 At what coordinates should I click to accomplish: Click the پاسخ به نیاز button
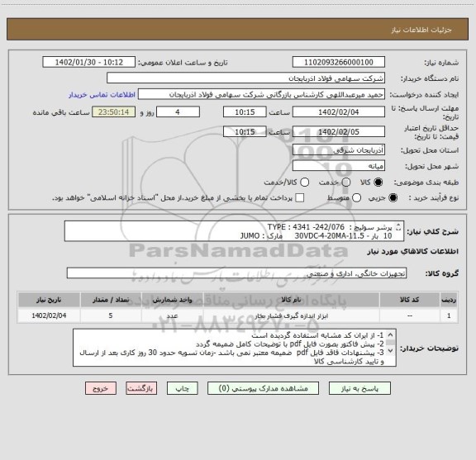coord(359,388)
